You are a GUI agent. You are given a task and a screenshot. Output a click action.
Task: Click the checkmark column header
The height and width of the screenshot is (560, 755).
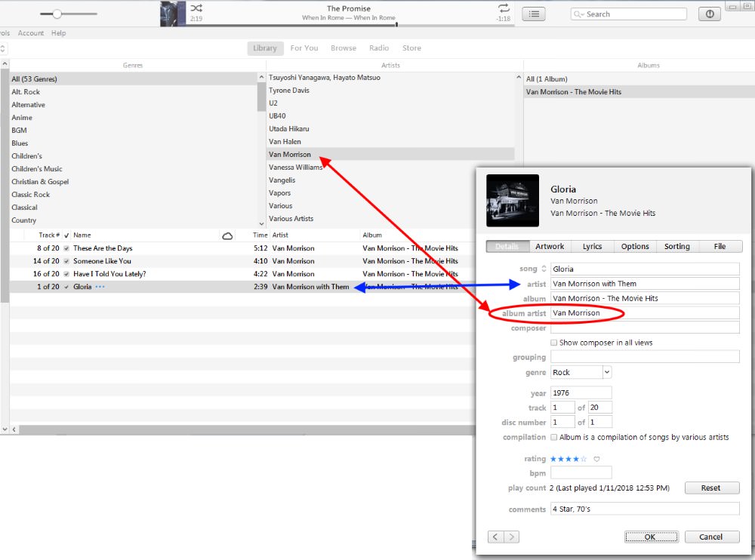(66, 235)
